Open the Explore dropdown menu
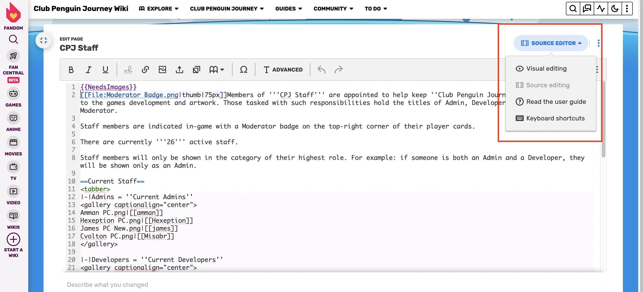 click(x=159, y=9)
